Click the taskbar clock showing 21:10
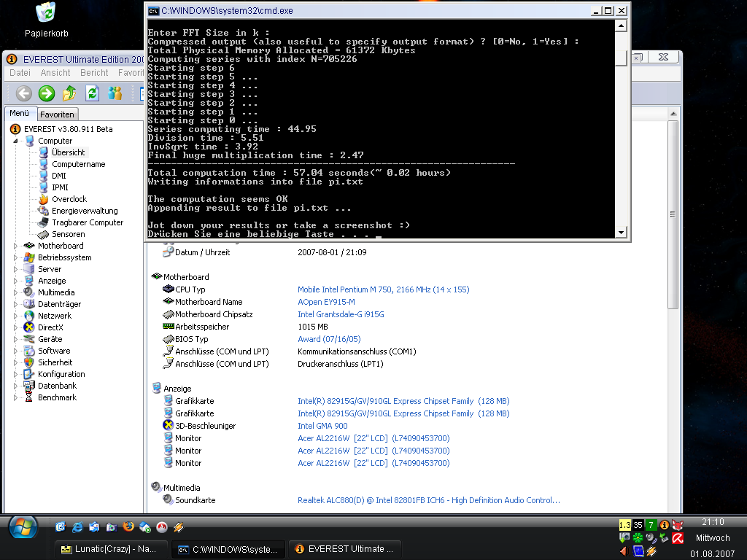Viewport: 747px width, 560px height. (x=713, y=522)
